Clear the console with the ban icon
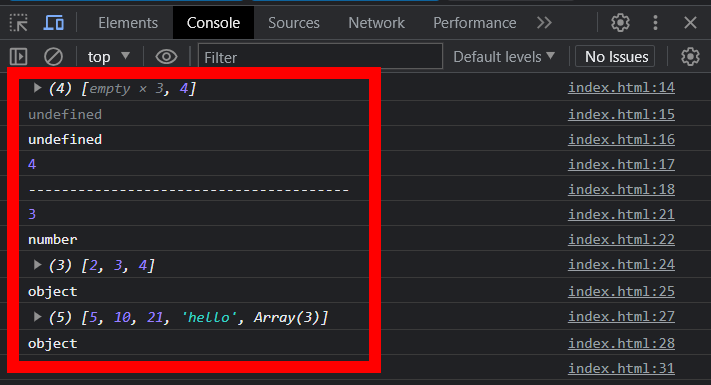 (53, 57)
